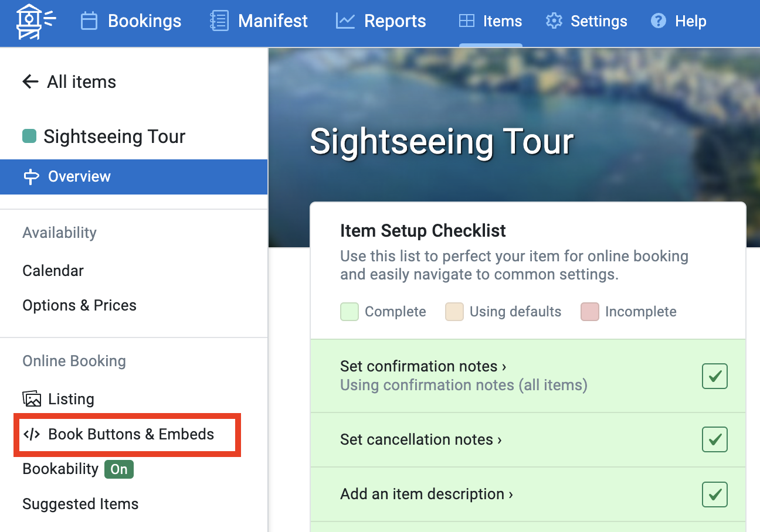Click the Bookings calendar icon
This screenshot has width=760, height=532.
(x=89, y=21)
